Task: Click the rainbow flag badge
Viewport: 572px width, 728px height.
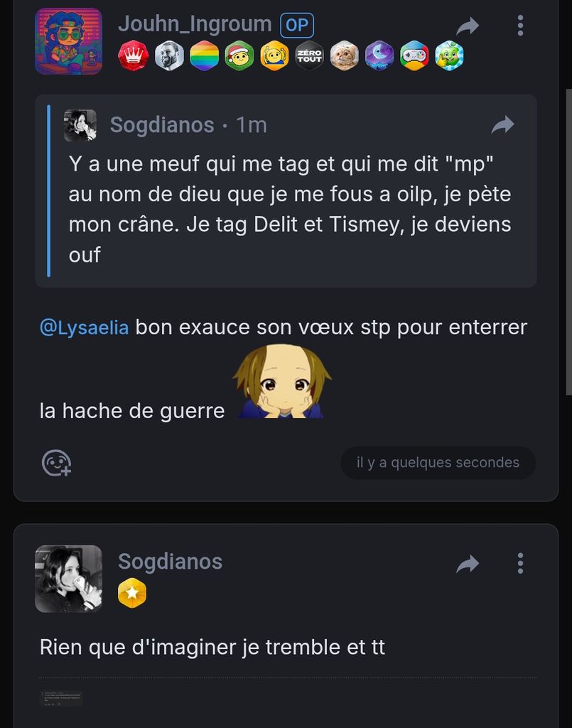Action: pos(204,55)
